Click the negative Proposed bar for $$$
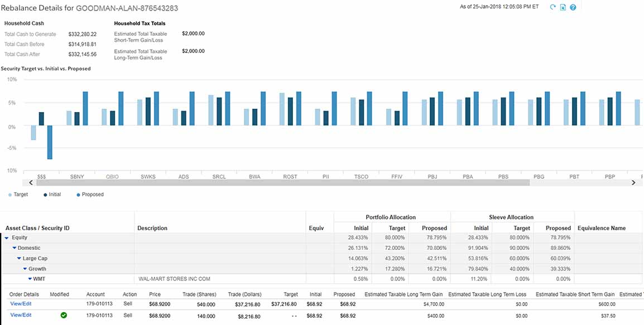Image resolution: width=644 pixels, height=325 pixels. pos(49,142)
